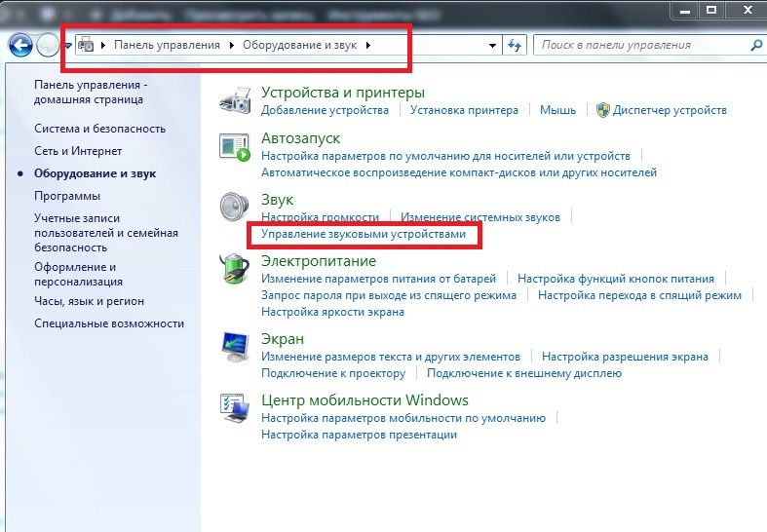Click the Sound speaker icon
767x532 pixels.
[x=235, y=207]
